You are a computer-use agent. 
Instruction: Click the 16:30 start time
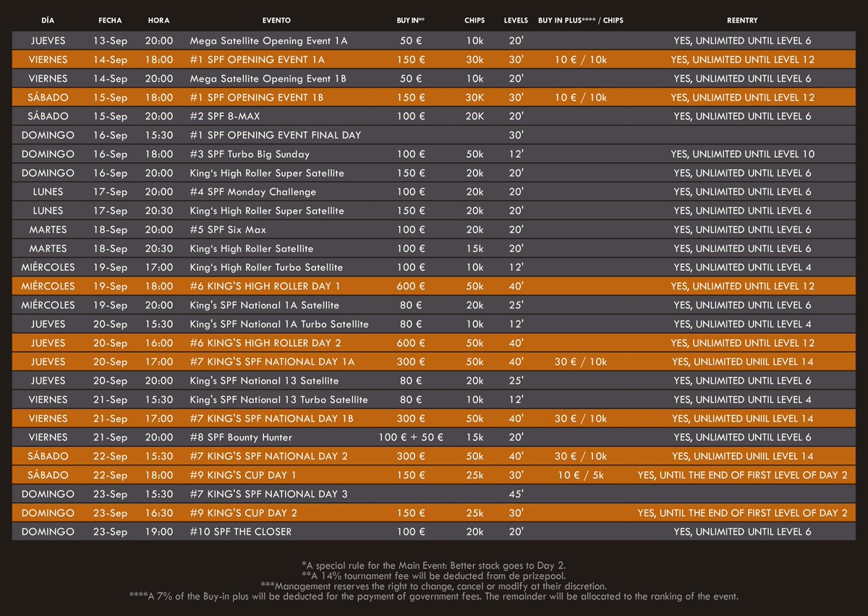pyautogui.click(x=159, y=512)
